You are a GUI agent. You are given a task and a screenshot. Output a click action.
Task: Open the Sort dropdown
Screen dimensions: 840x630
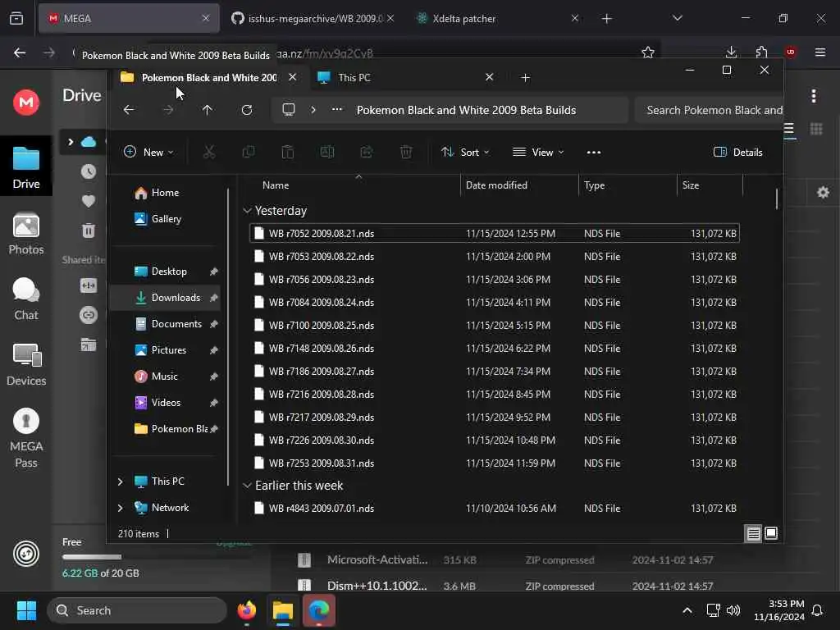click(x=465, y=152)
